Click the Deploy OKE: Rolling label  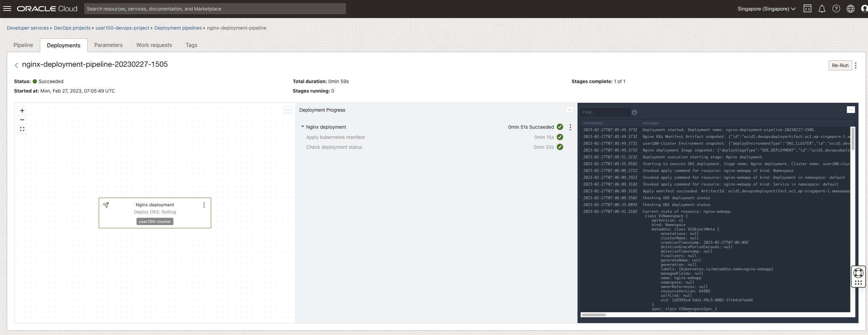pyautogui.click(x=155, y=212)
